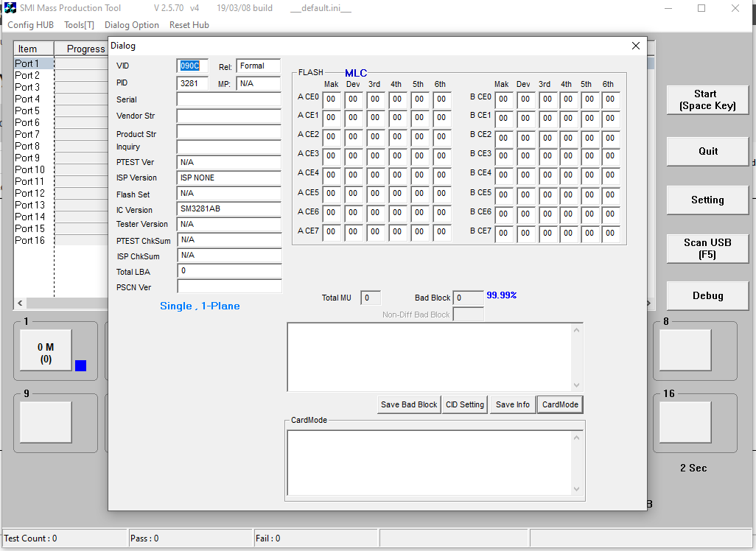Open the Setting button

tap(707, 200)
